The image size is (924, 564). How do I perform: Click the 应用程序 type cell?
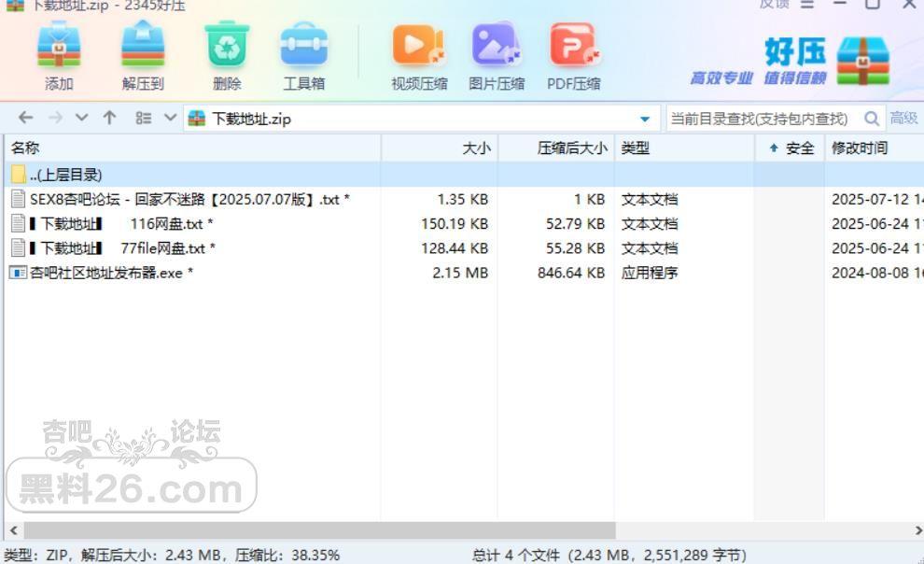tap(650, 273)
